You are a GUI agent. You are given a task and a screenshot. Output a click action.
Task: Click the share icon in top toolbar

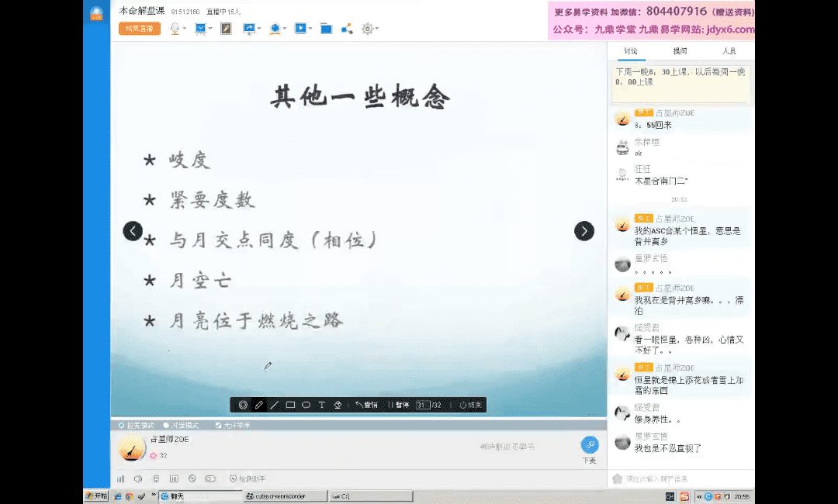(x=347, y=29)
